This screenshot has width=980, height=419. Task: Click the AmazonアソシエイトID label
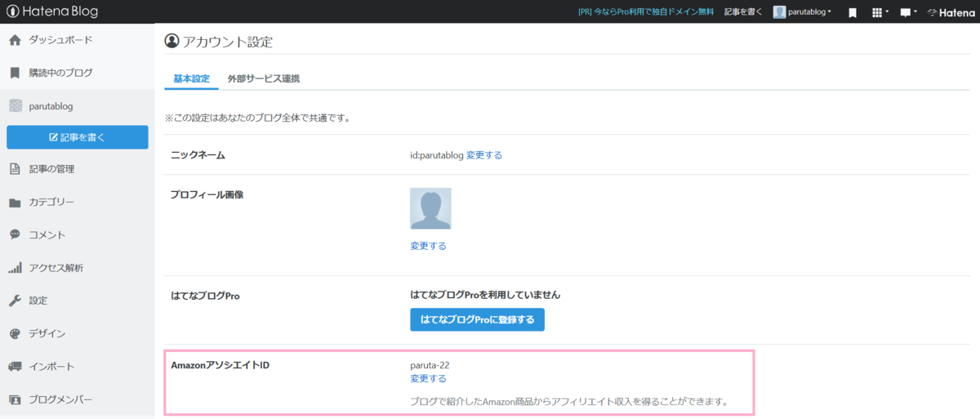[x=220, y=364]
